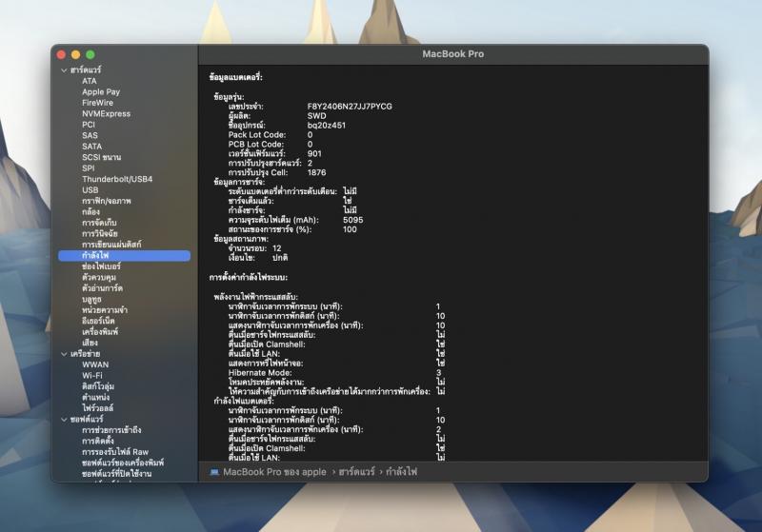Collapse the เครือข่าย section chevron
This screenshot has height=532, width=762.
tap(64, 354)
